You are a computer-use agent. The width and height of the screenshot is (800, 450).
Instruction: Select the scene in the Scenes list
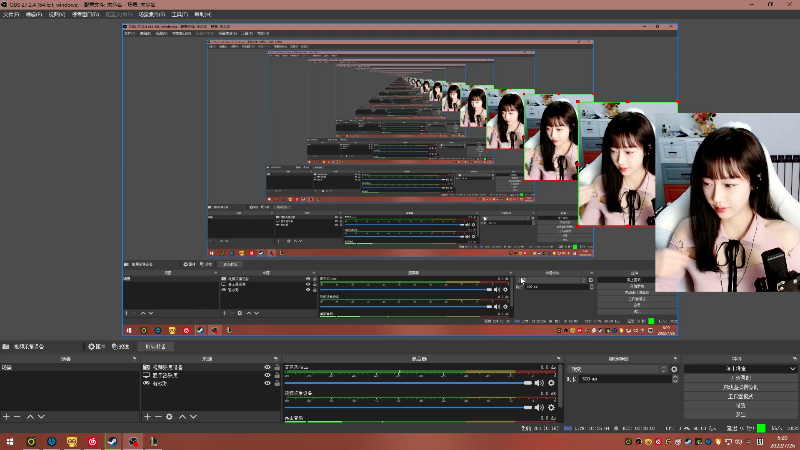(69, 367)
